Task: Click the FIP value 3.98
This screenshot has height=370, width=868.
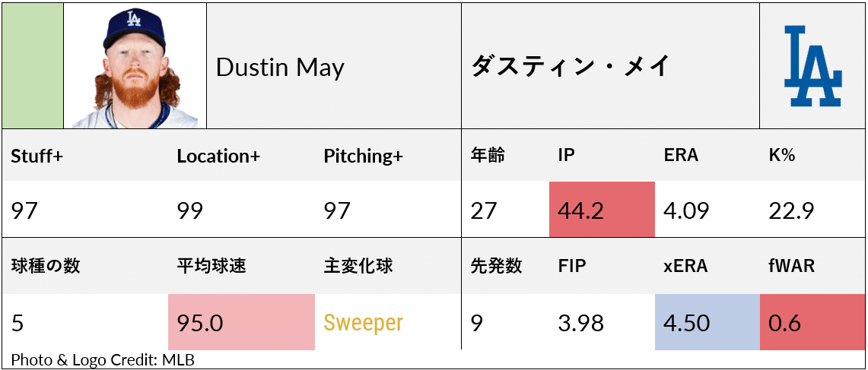Action: 580,323
